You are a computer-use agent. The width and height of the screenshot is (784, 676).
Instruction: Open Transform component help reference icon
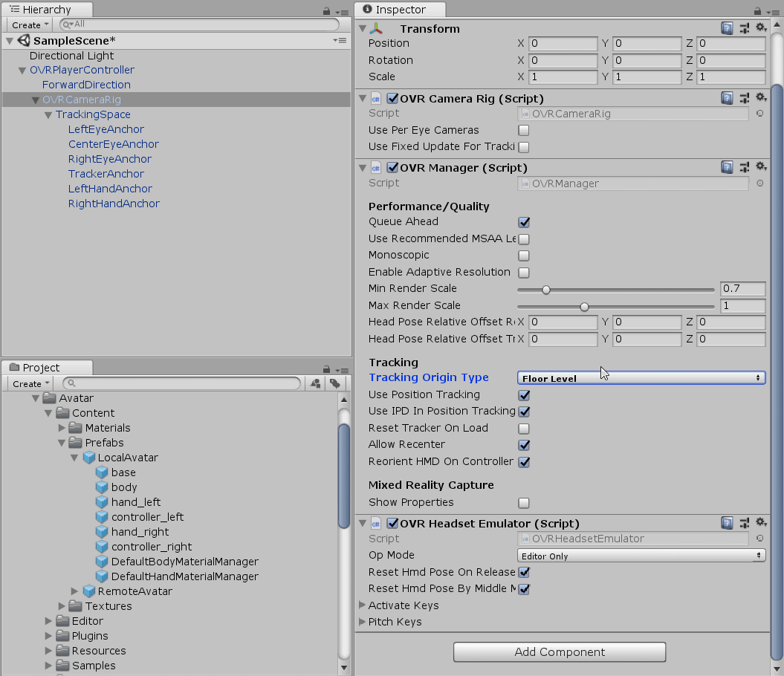click(x=727, y=28)
